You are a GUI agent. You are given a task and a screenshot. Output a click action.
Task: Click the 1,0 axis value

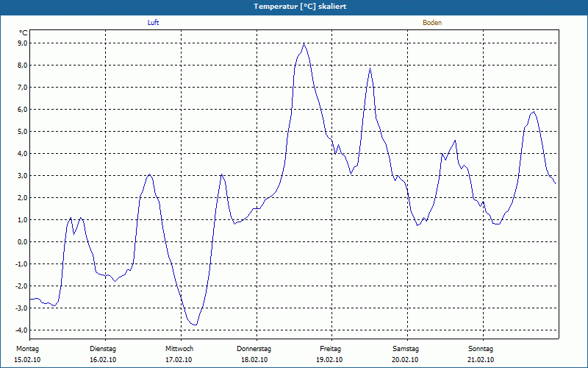coord(23,219)
